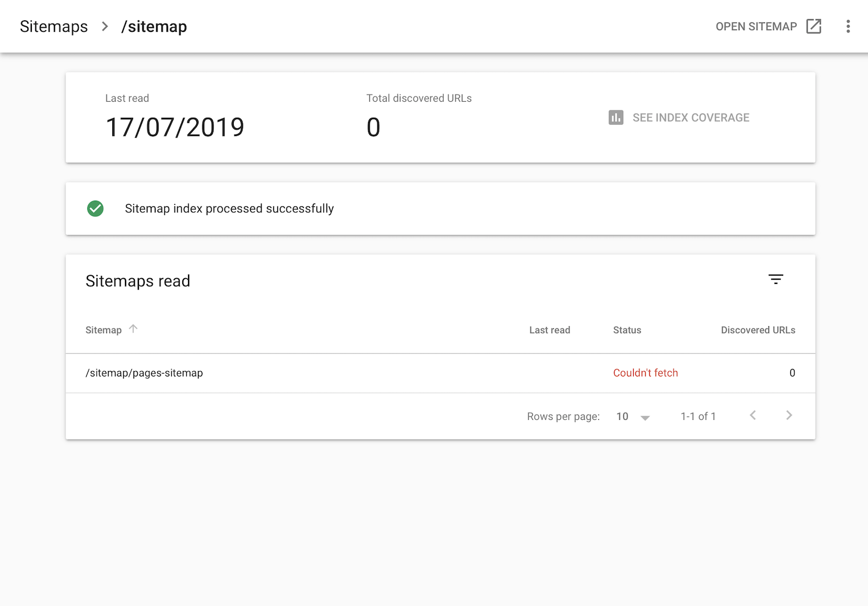868x606 pixels.
Task: Click the ascending sort arrow icon
Action: pyautogui.click(x=133, y=329)
